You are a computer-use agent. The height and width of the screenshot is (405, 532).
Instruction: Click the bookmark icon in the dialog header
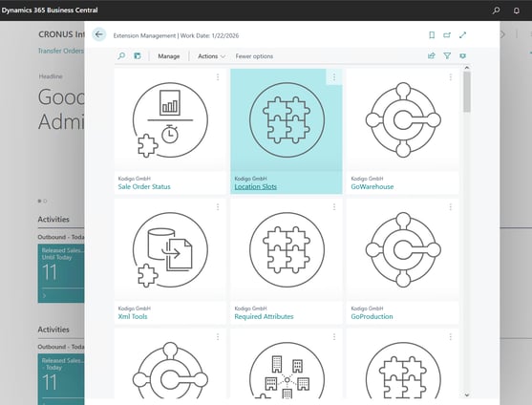[x=432, y=35]
